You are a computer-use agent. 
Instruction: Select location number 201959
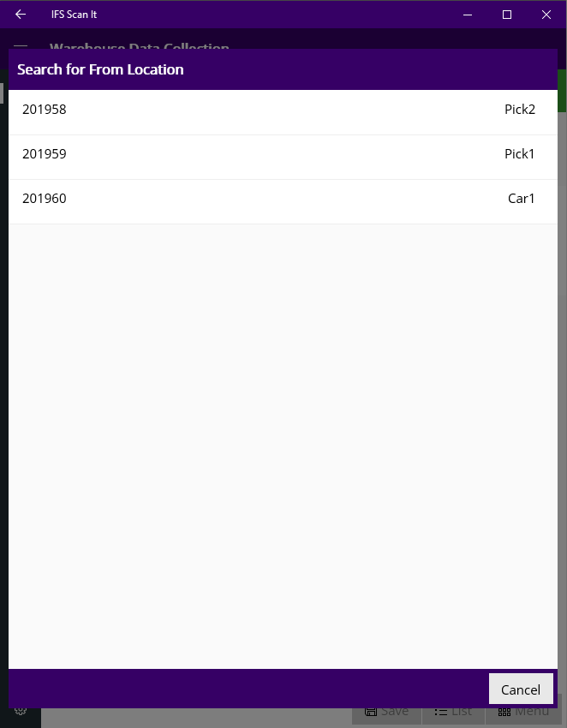point(45,154)
